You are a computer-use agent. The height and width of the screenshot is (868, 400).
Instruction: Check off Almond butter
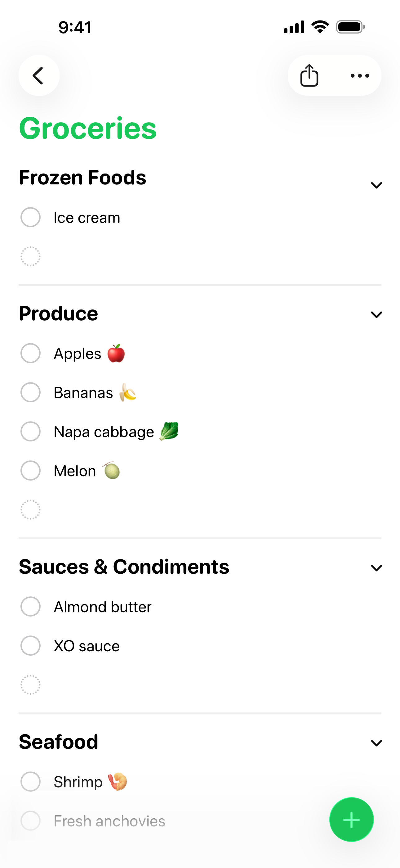tap(30, 607)
